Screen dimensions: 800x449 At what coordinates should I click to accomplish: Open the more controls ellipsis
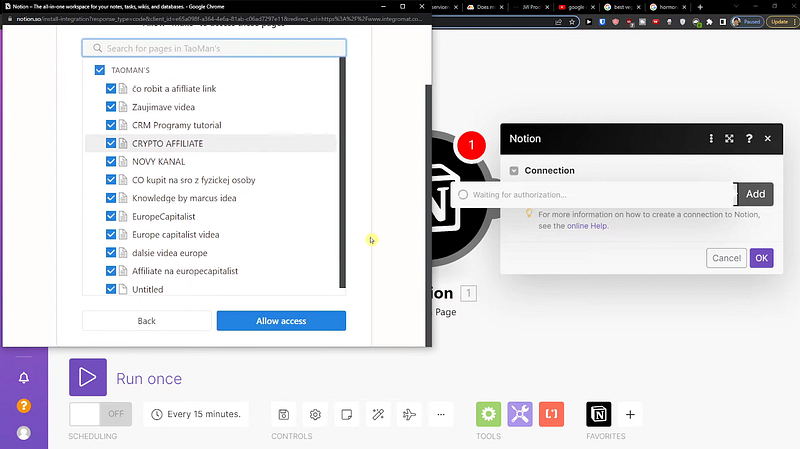click(441, 414)
